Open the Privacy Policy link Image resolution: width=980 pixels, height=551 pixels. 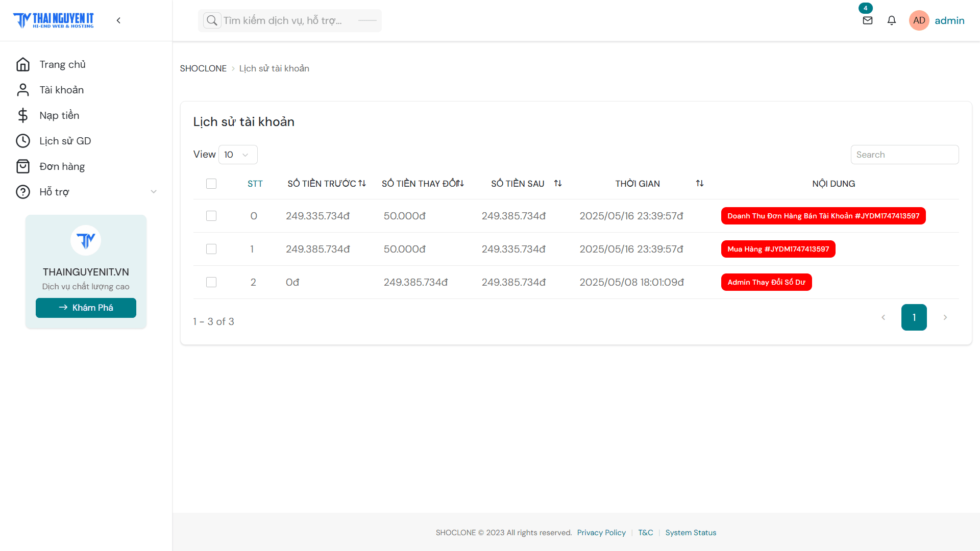click(x=601, y=533)
